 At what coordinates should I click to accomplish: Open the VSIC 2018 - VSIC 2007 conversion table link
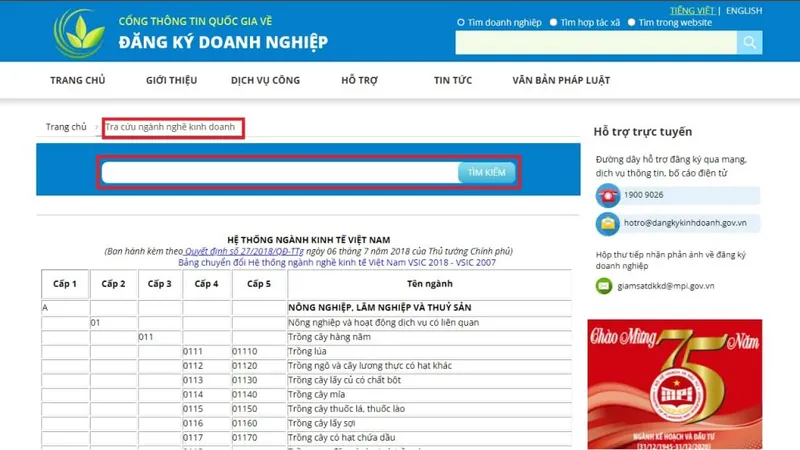[337, 262]
